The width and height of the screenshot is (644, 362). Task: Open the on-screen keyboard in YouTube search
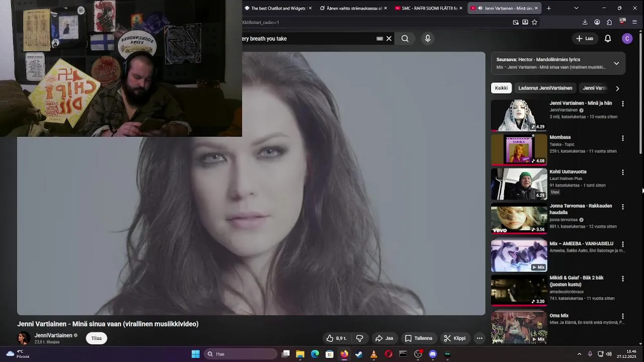[380, 38]
